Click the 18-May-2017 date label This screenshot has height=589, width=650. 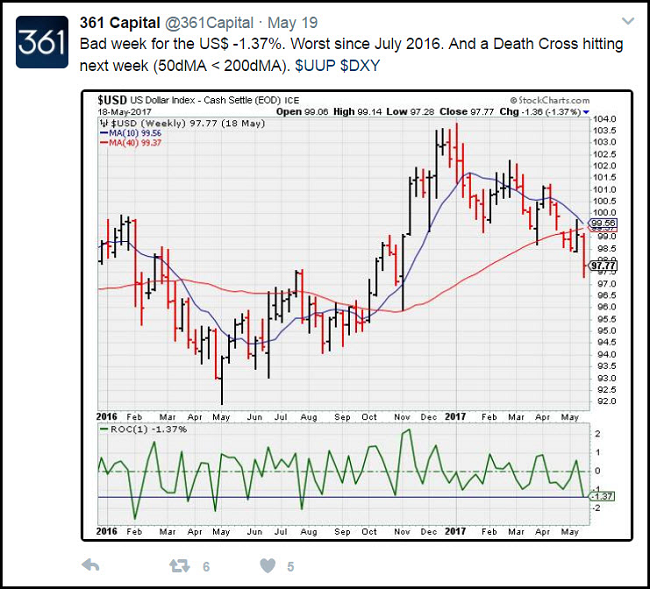click(x=124, y=112)
